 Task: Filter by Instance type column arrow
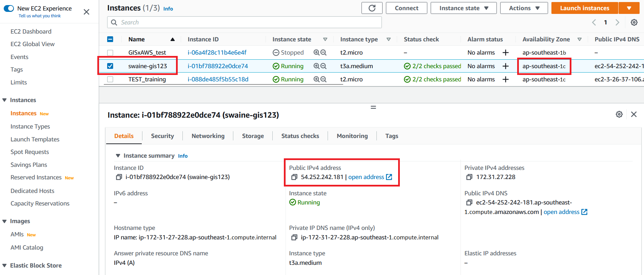389,39
